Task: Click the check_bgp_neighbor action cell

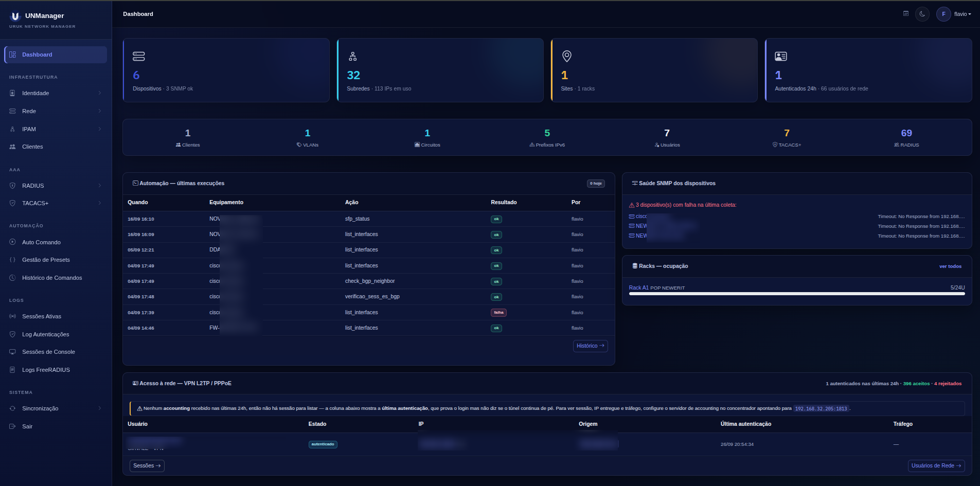Action: pyautogui.click(x=370, y=281)
